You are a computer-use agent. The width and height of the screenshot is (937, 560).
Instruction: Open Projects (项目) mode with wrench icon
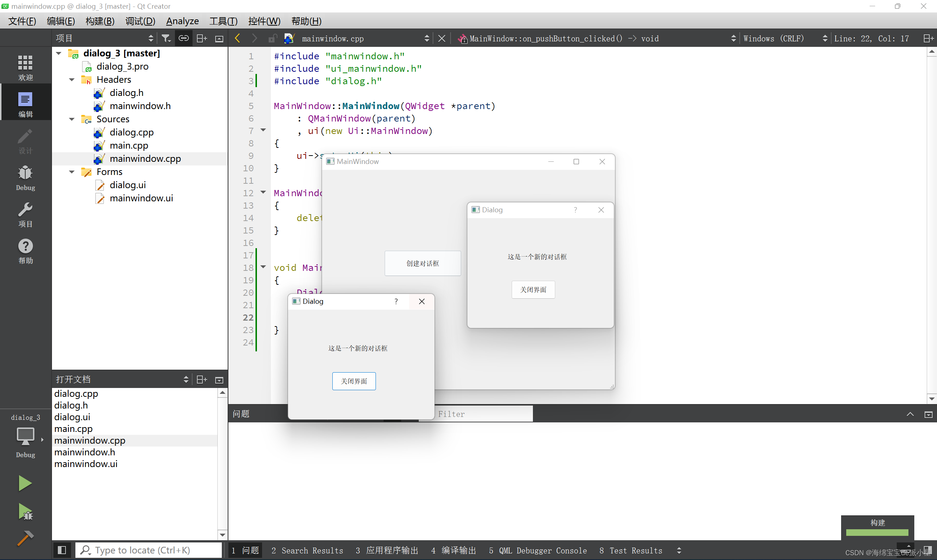[x=25, y=214]
